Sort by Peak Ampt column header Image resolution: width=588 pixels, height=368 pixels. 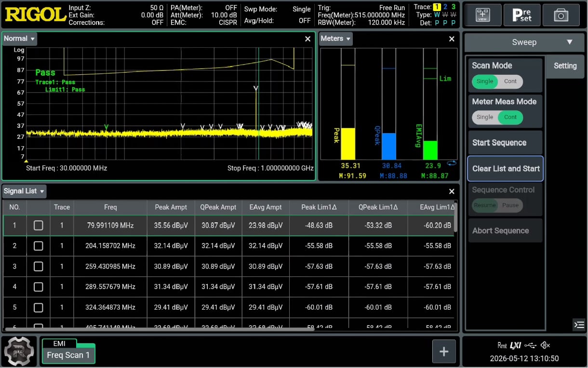pos(171,207)
